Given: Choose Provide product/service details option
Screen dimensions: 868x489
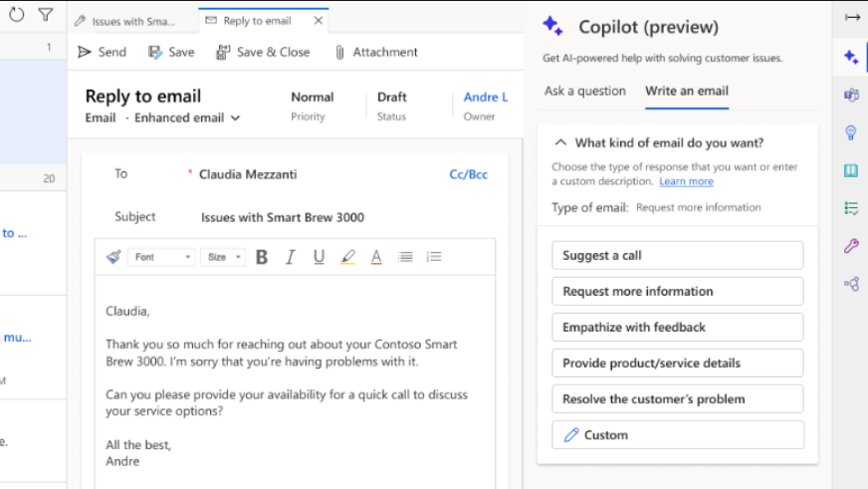Looking at the screenshot, I should coord(678,364).
